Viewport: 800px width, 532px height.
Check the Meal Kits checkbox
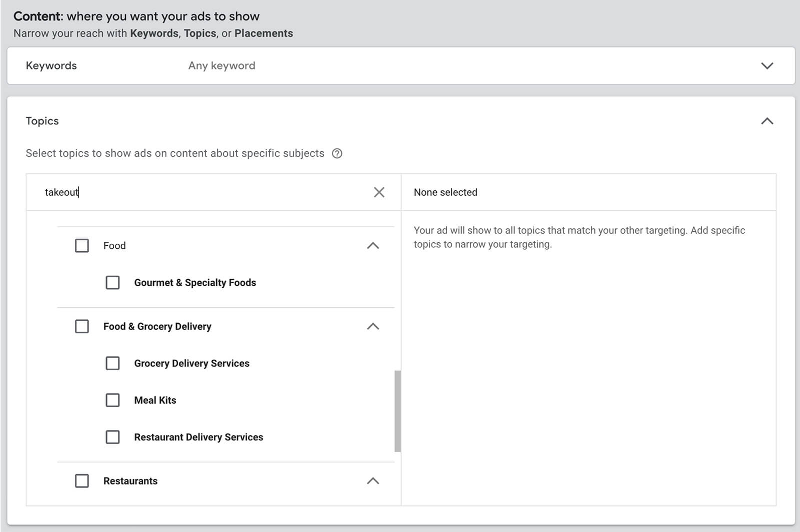tap(112, 400)
